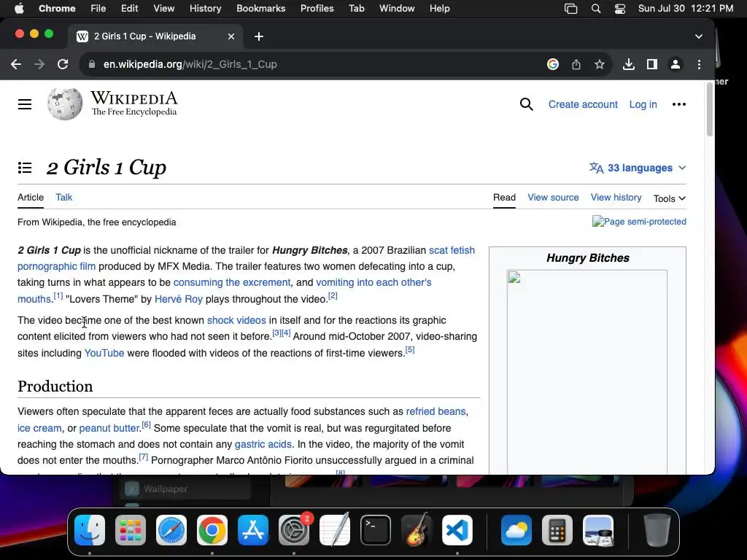This screenshot has height=560, width=747.
Task: Open the Apple menu
Action: coord(19,9)
